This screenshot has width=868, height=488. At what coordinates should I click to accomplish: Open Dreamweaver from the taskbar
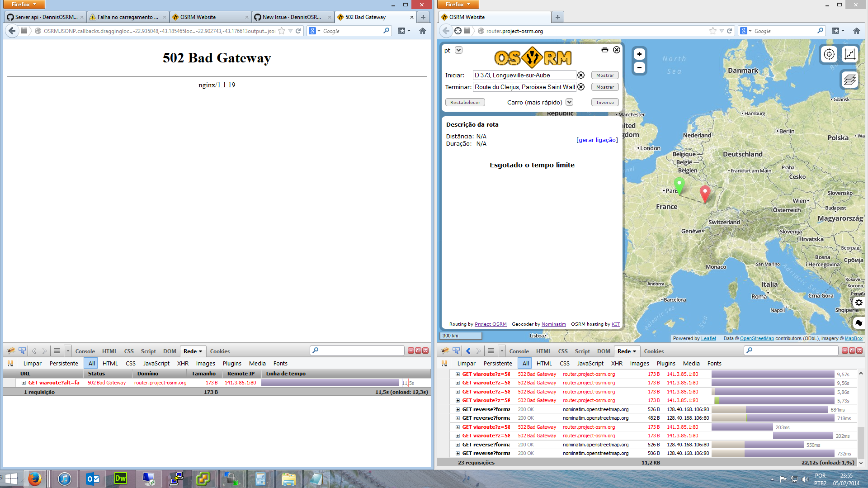(120, 479)
